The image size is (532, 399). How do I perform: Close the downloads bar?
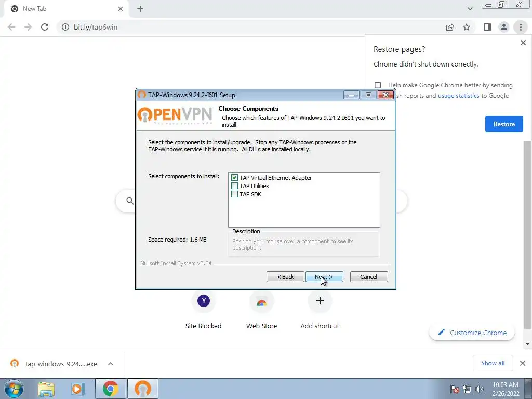523,363
